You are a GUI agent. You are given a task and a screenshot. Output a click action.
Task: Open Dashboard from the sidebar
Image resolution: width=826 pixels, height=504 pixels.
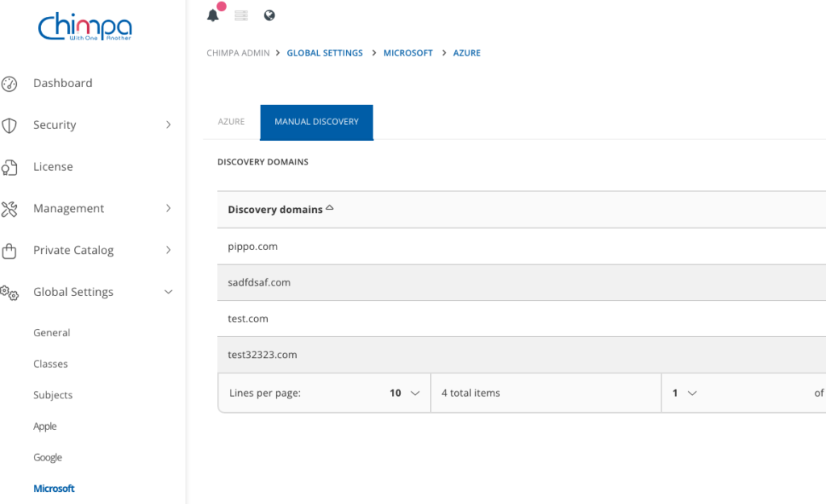pos(63,83)
